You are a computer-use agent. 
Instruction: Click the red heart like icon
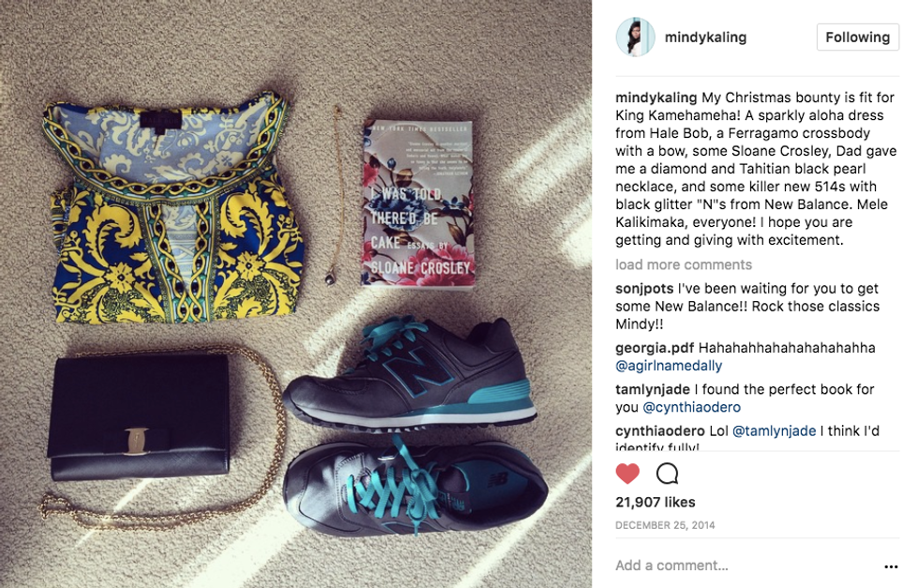pyautogui.click(x=627, y=473)
